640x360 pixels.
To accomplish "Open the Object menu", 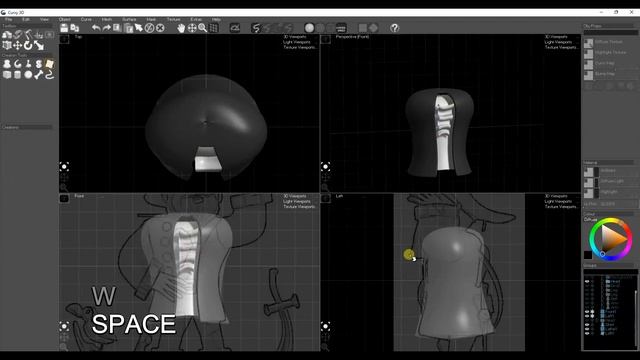I will point(64,19).
